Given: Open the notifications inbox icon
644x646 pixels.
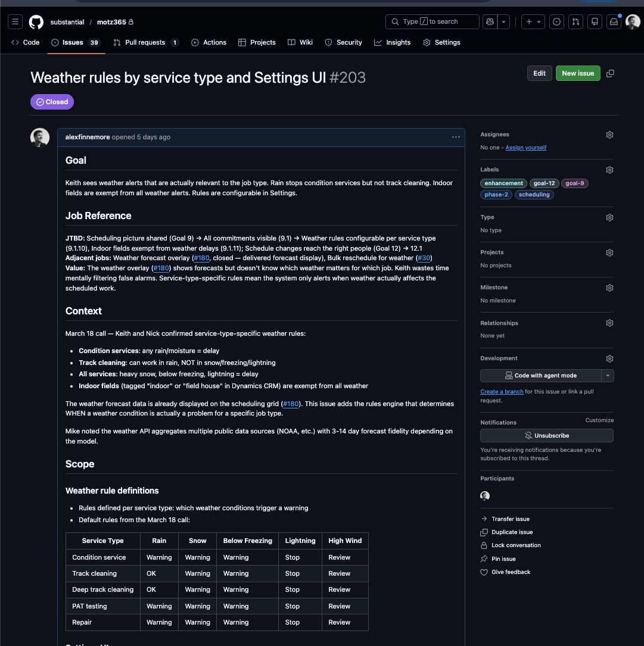Looking at the screenshot, I should tap(614, 22).
